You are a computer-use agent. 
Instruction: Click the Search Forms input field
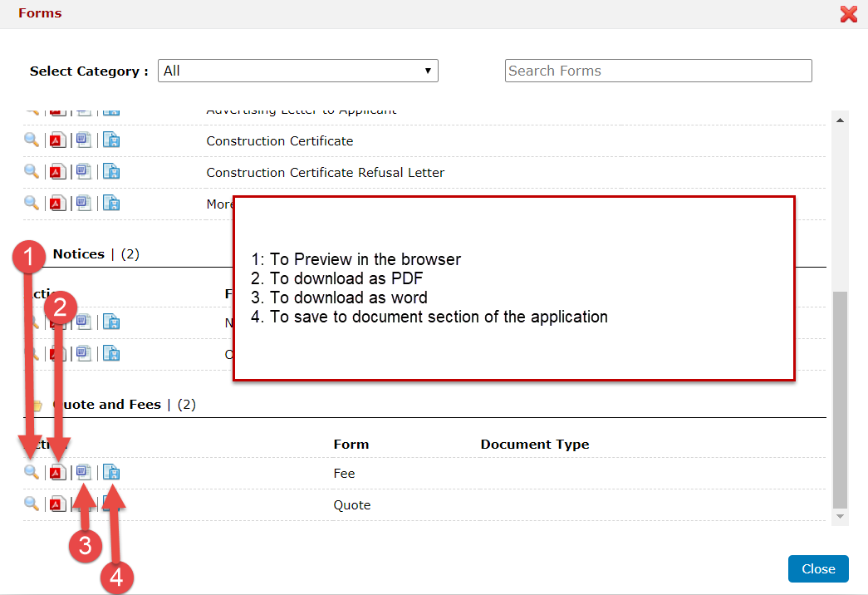click(658, 71)
